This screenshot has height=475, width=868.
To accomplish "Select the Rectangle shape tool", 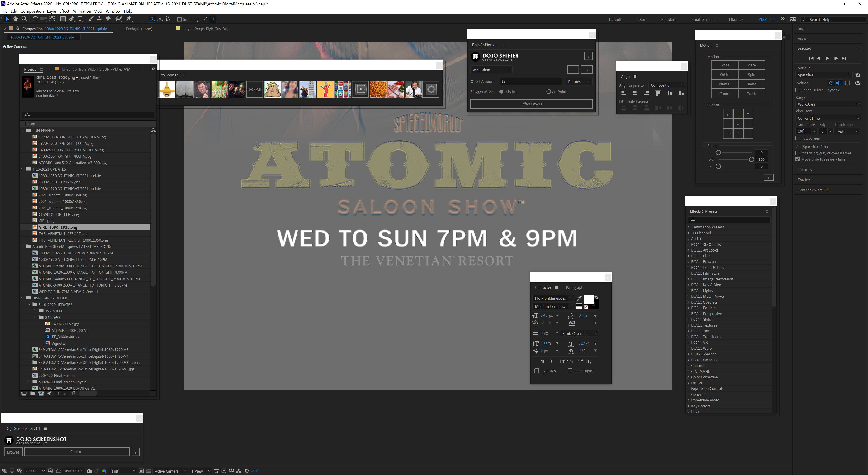I will [x=63, y=19].
